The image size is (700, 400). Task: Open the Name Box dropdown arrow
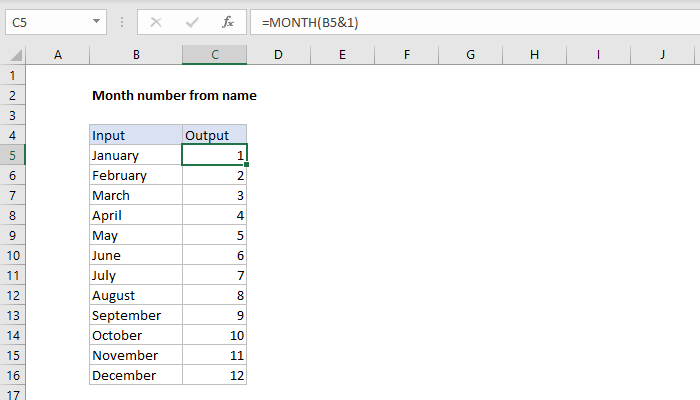coord(96,21)
